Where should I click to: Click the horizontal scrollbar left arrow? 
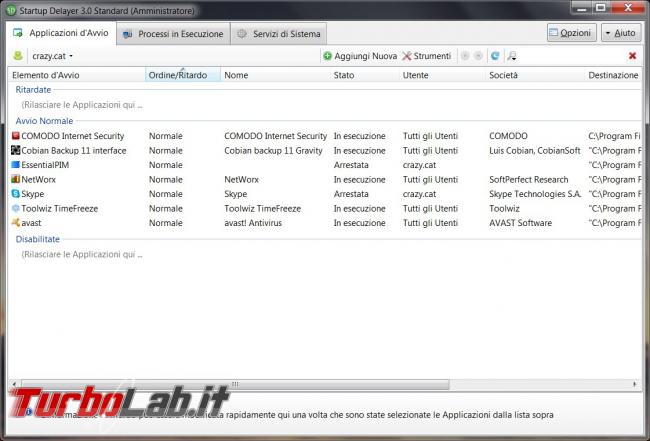[15, 385]
